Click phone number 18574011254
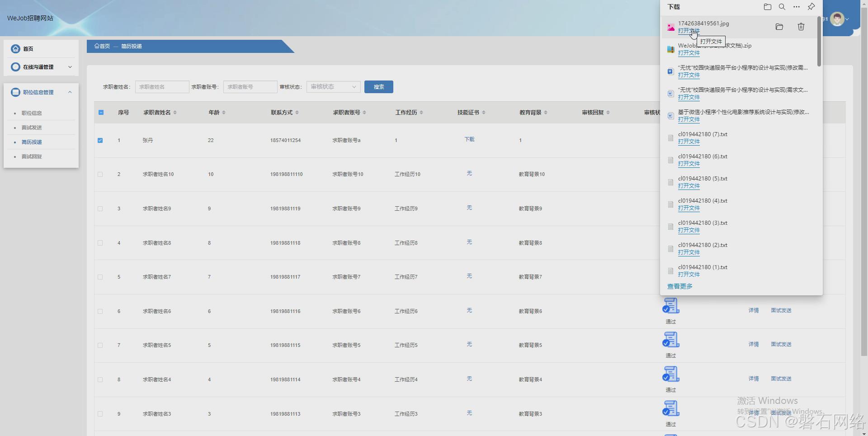868x436 pixels. click(285, 140)
